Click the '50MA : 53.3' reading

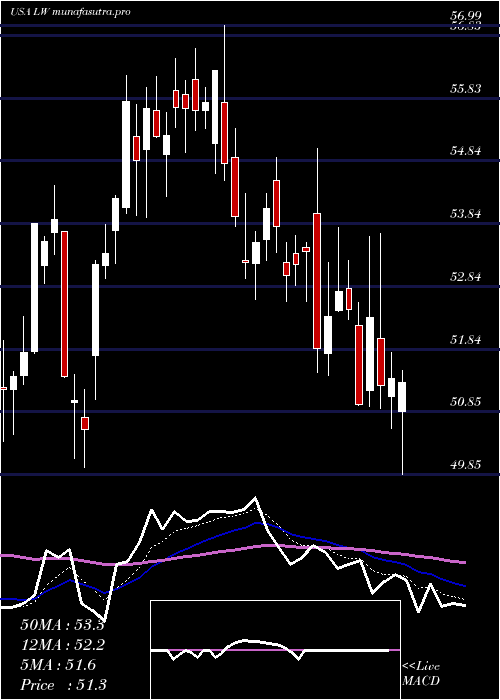pyautogui.click(x=62, y=625)
